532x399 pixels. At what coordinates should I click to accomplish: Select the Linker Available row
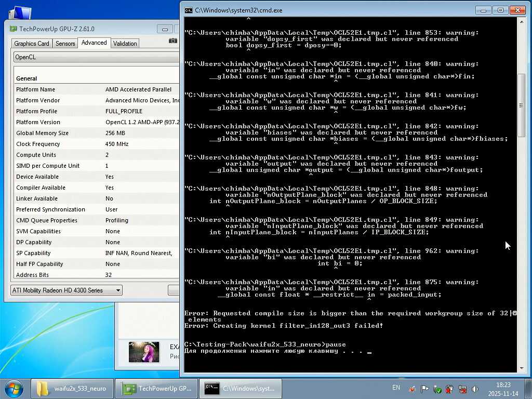[97, 198]
